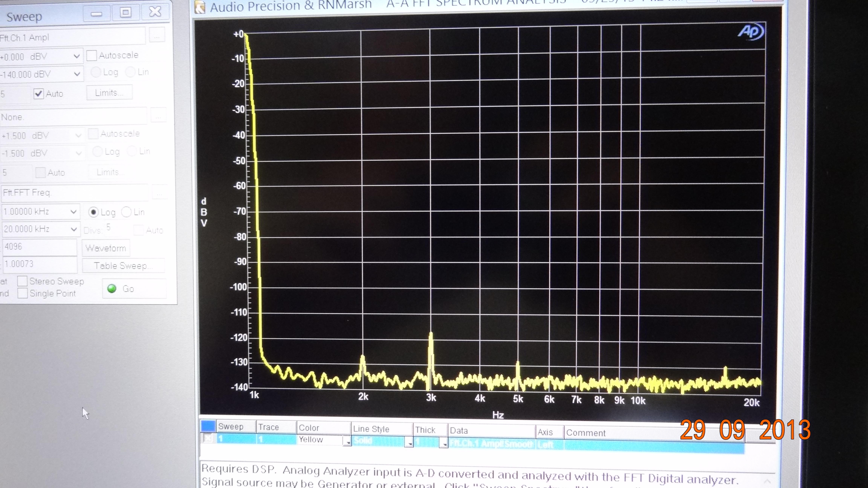
Task: Select the Fft.Ch.1 Ampl!Smooth data cell
Action: coord(492,444)
